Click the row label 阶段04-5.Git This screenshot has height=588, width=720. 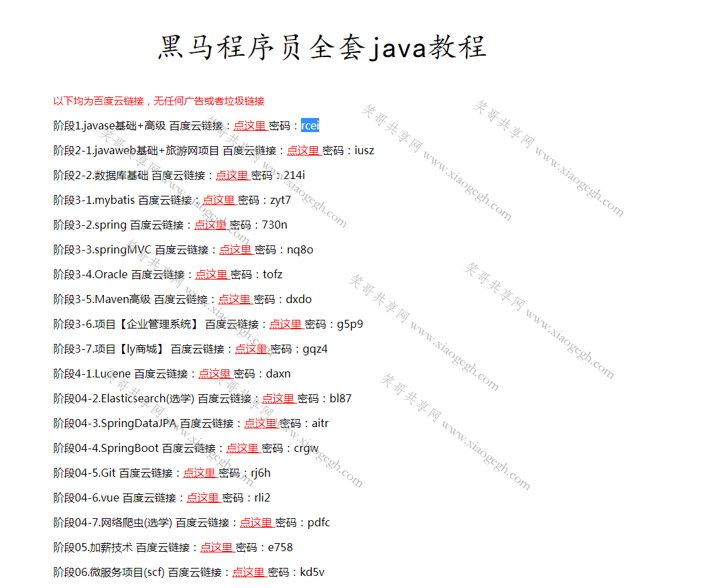84,473
